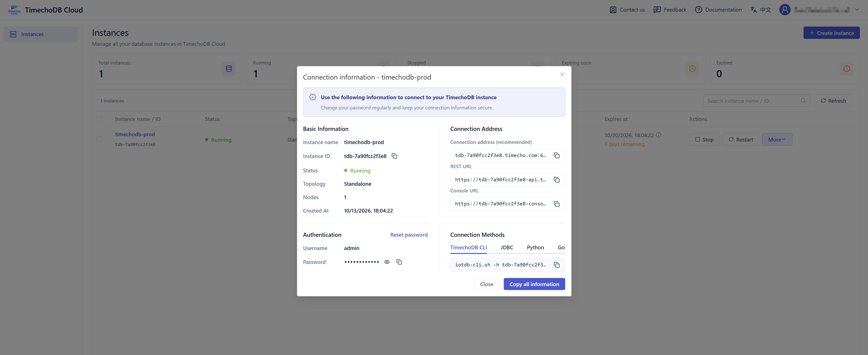Click Copy all information button

click(534, 284)
